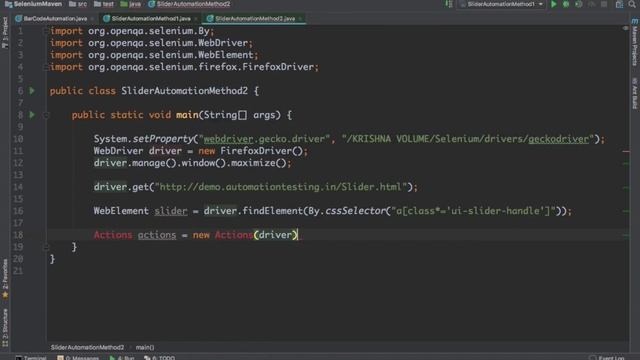
Task: Open the Favorites tool window
Action: coord(5,278)
